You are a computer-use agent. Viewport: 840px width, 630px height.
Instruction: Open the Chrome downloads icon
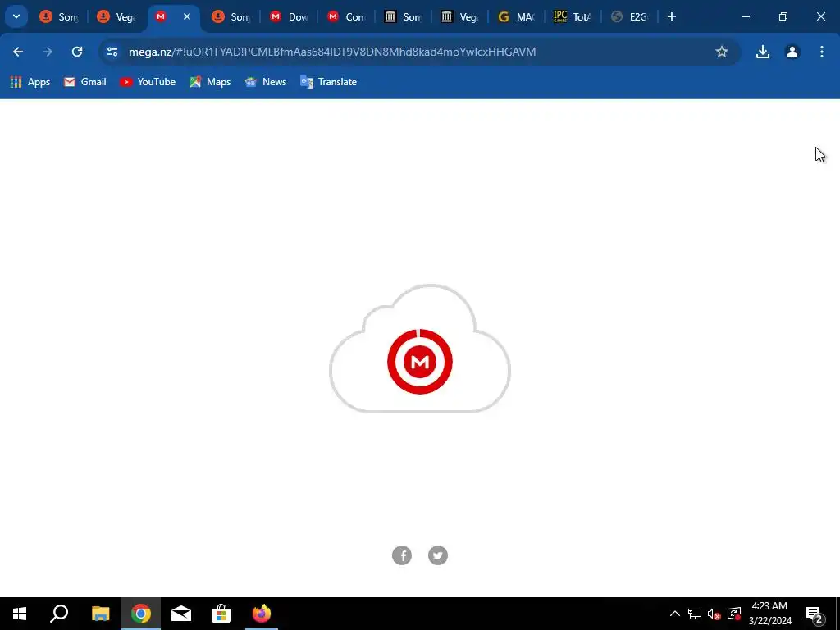[x=763, y=52]
